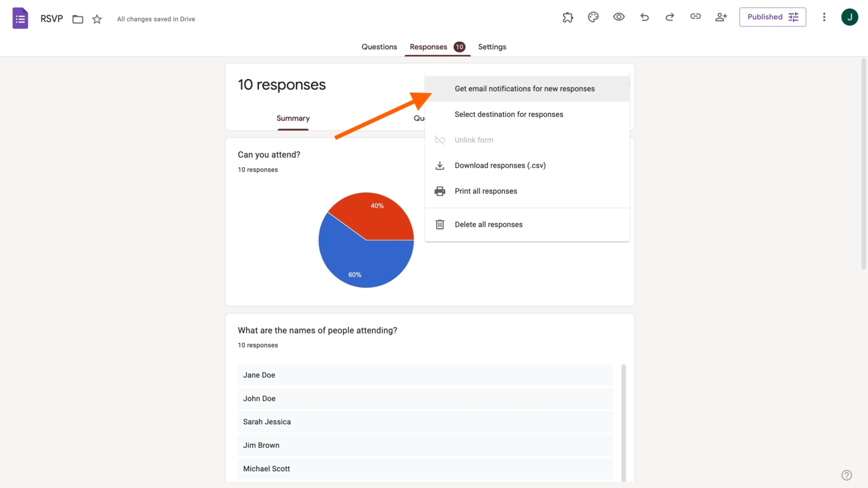Star the RSVP form
Image resolution: width=868 pixels, height=488 pixels.
pos(97,19)
